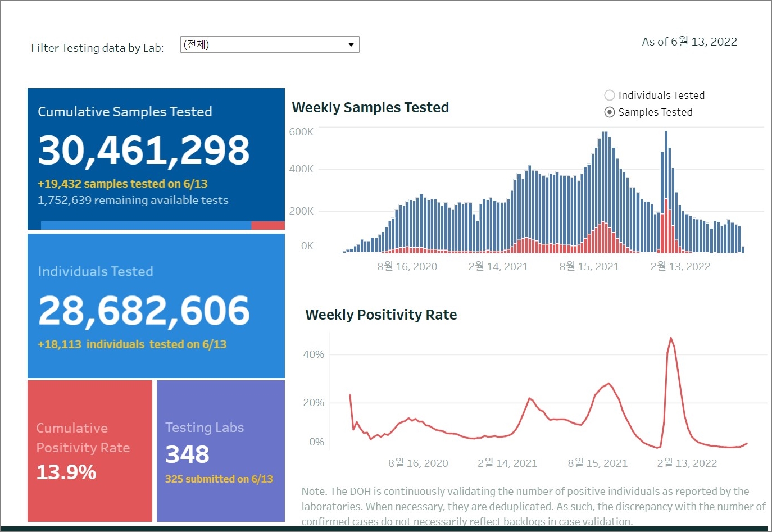Click the Testing Labs count 348
This screenshot has width=772, height=532.
point(187,454)
